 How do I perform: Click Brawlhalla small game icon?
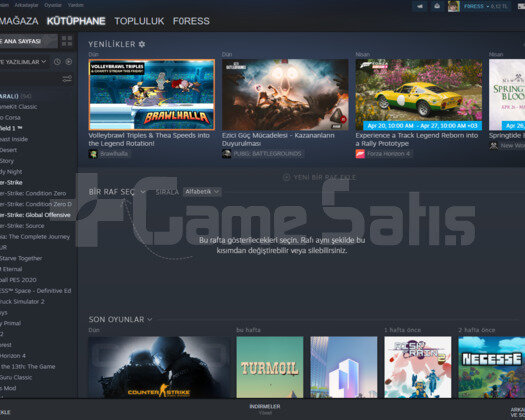(x=93, y=154)
